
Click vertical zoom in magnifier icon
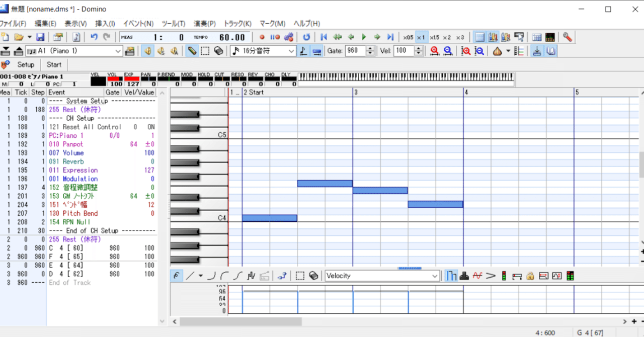tap(466, 51)
